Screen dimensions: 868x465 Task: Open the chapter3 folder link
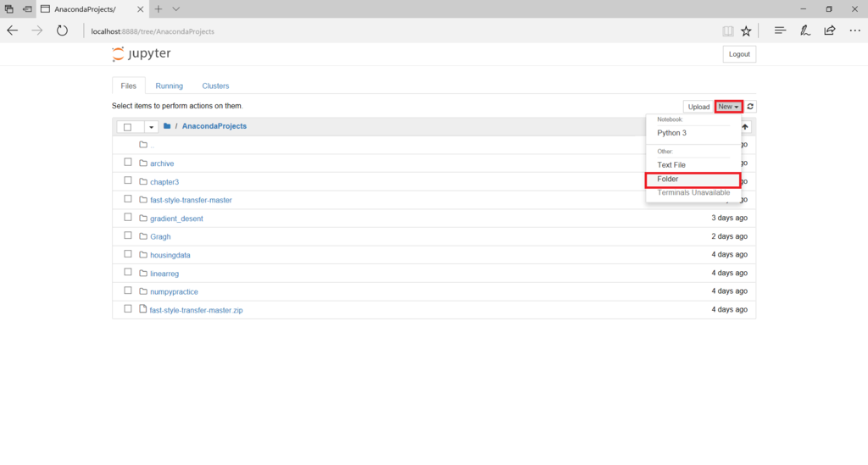164,182
